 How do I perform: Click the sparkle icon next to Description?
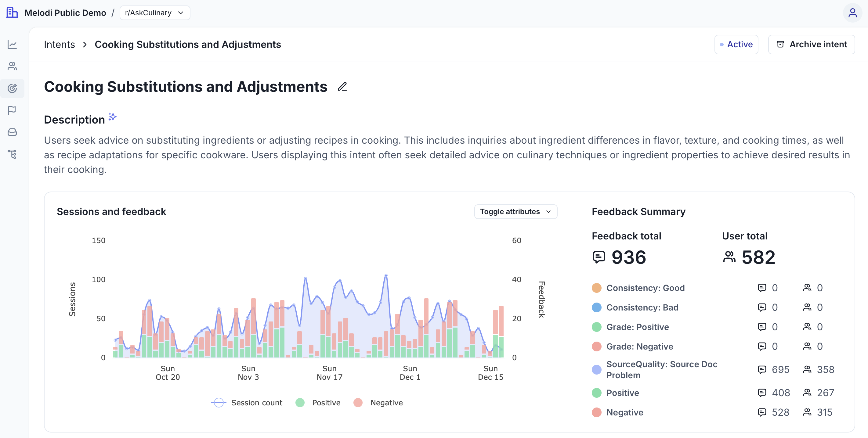(112, 117)
